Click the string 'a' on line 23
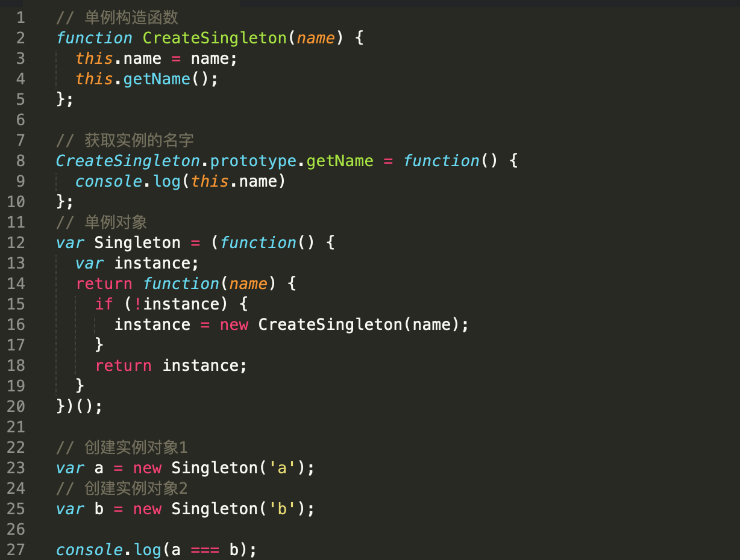Viewport: 740px width, 560px height. (282, 467)
